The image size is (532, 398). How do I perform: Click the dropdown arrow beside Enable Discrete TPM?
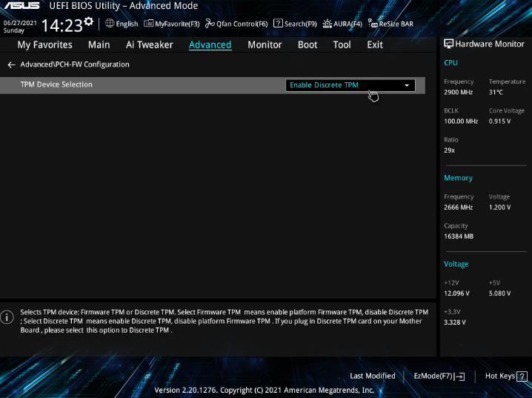(x=407, y=85)
